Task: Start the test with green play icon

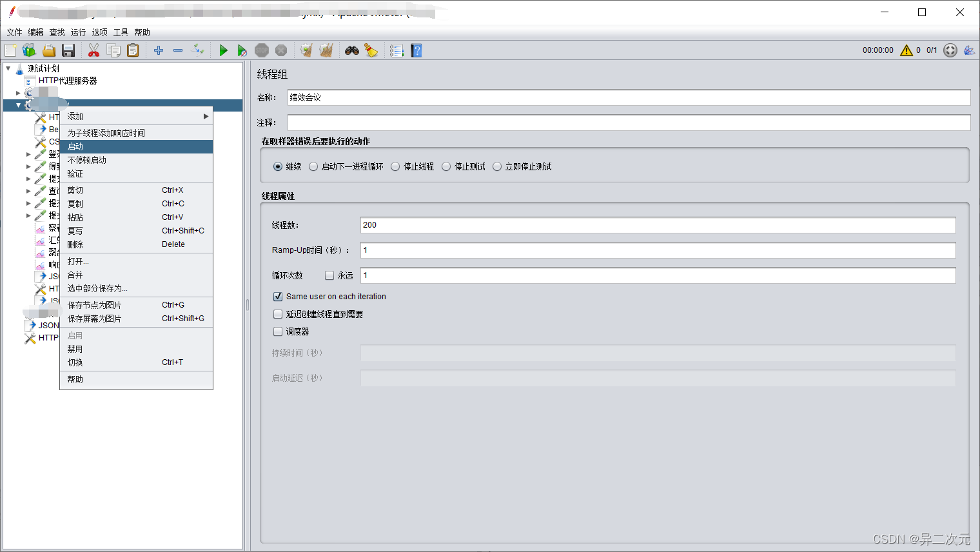Action: click(223, 50)
